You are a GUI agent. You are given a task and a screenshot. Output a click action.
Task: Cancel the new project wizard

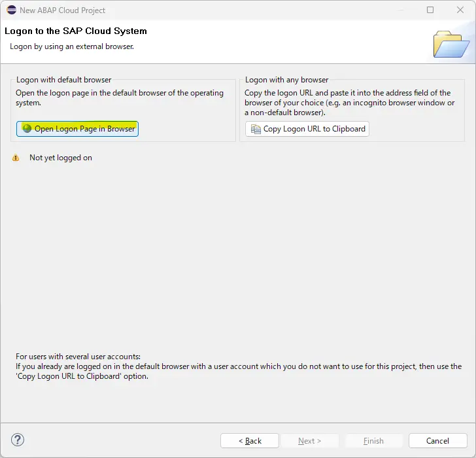coord(438,441)
